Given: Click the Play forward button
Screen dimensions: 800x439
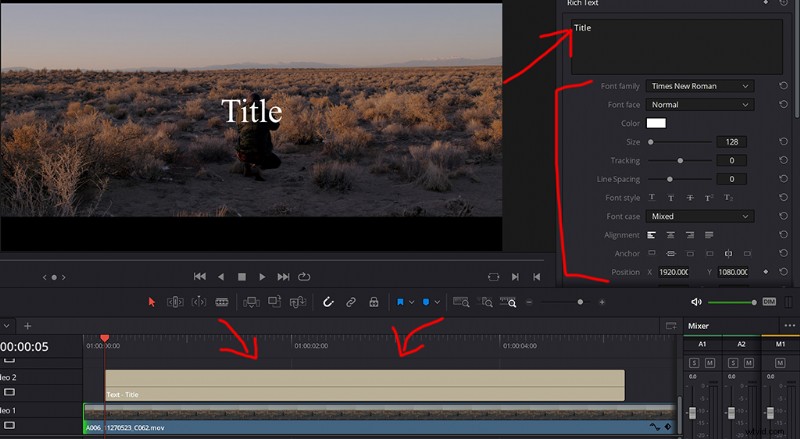Looking at the screenshot, I should (x=262, y=277).
